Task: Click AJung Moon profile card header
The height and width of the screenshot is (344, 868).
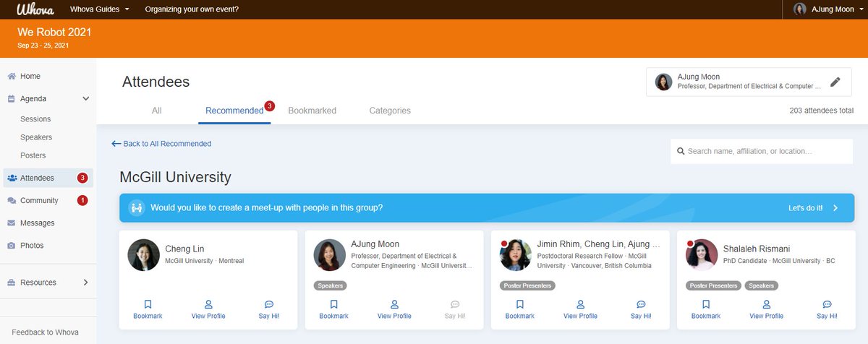Action: click(749, 82)
